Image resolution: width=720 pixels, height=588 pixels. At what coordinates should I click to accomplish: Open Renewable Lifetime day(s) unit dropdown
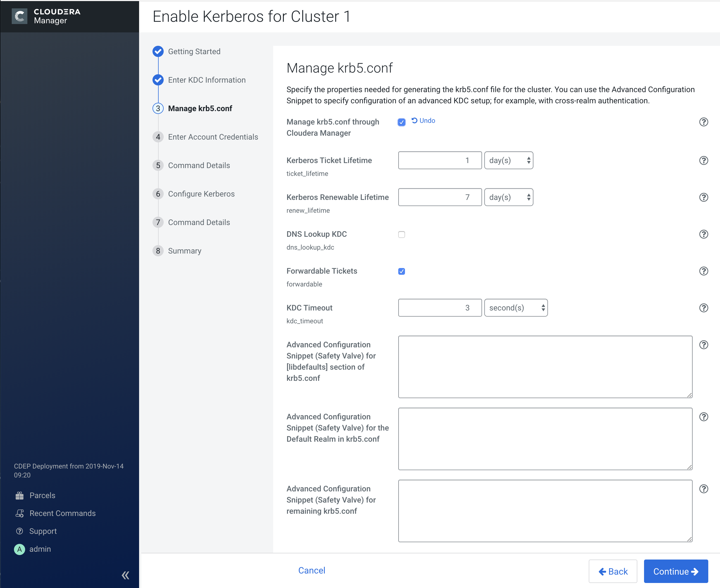click(509, 197)
